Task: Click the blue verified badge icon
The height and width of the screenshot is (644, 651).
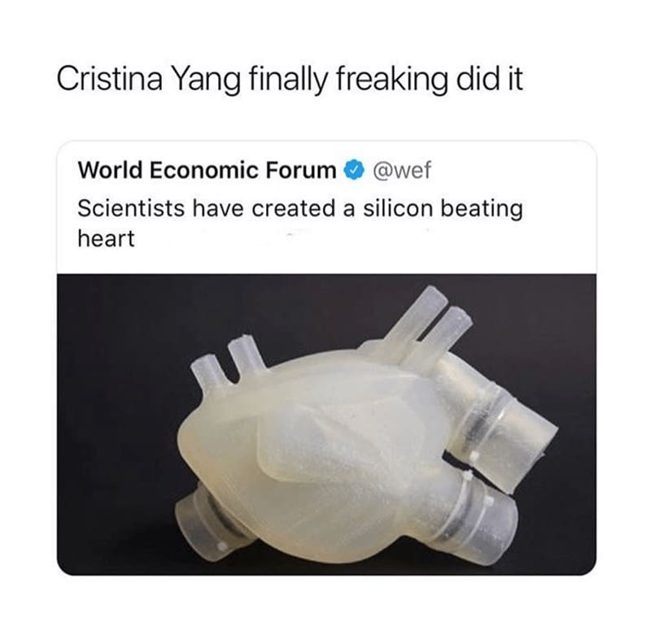Action: click(x=353, y=171)
